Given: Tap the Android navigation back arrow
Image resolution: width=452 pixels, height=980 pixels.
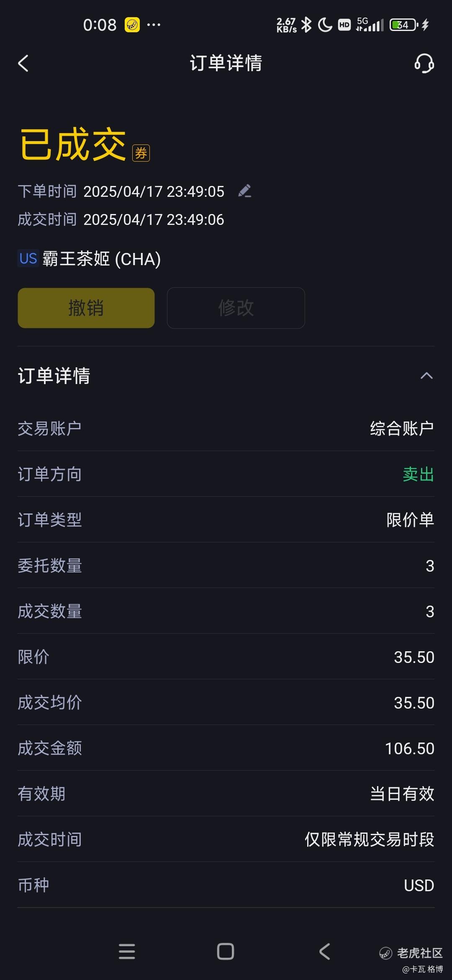Looking at the screenshot, I should click(325, 952).
